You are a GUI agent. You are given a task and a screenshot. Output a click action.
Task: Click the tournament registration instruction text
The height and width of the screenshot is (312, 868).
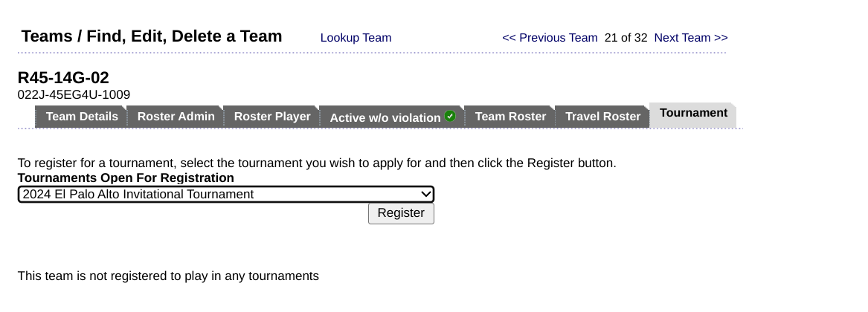pos(317,163)
